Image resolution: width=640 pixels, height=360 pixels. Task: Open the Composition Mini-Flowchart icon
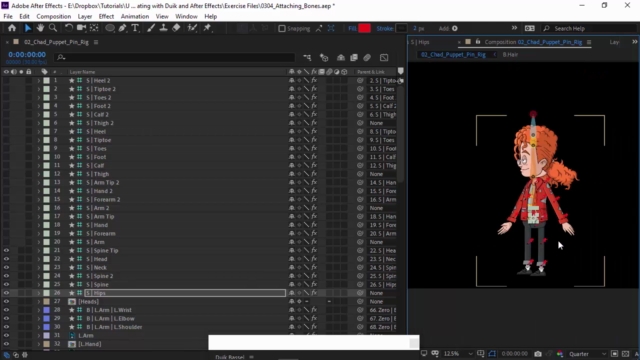pyautogui.click(x=307, y=58)
